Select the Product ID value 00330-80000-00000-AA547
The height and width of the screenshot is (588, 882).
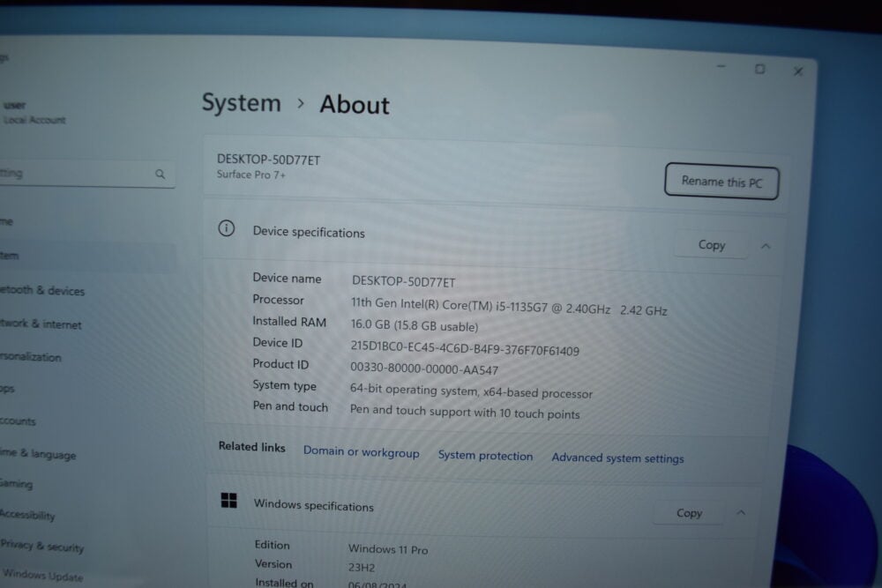click(x=424, y=368)
